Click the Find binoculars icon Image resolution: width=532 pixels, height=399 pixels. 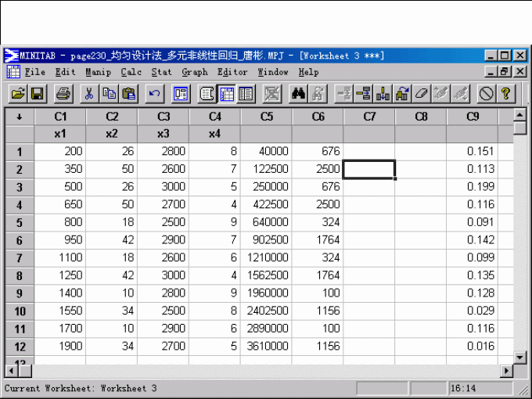click(x=298, y=94)
